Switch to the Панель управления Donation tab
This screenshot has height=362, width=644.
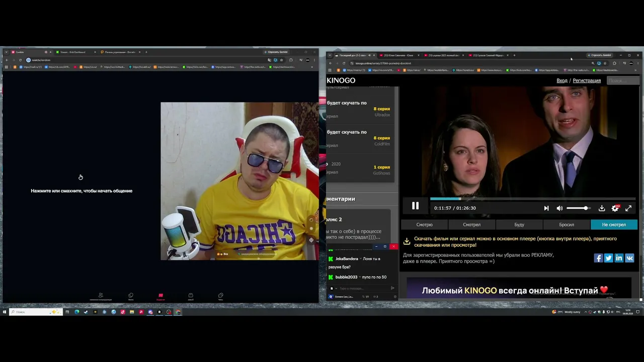pyautogui.click(x=120, y=52)
